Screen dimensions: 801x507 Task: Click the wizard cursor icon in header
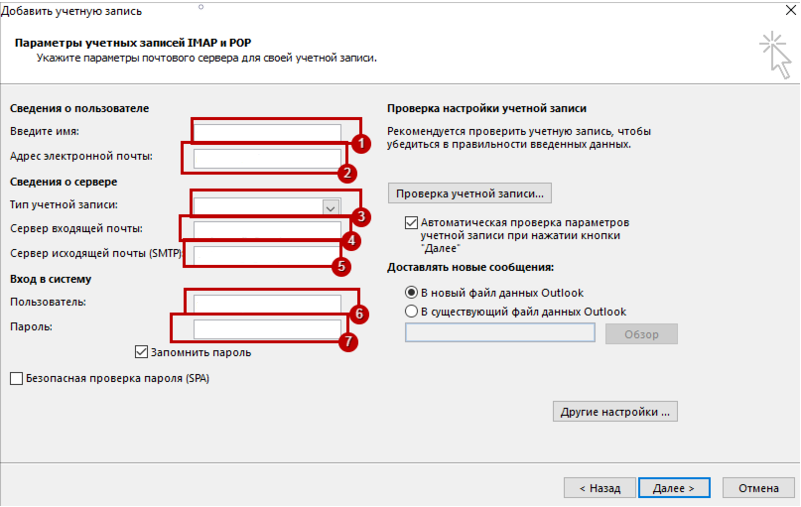pyautogui.click(x=775, y=55)
